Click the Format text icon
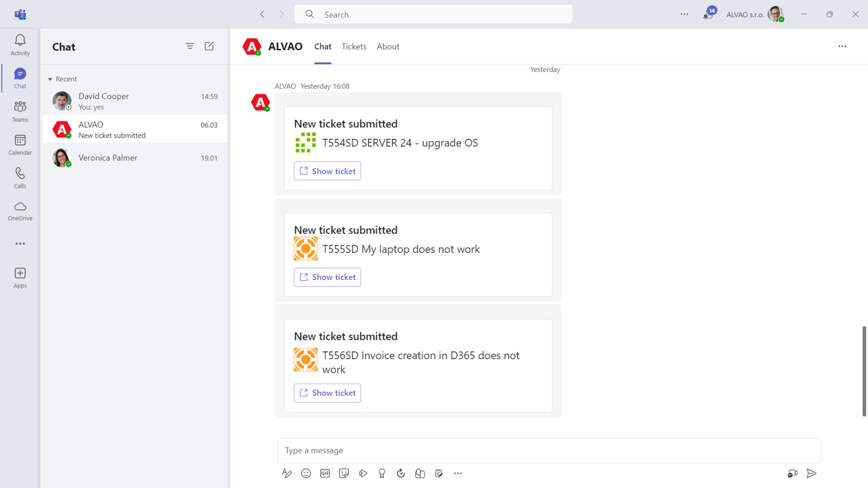The height and width of the screenshot is (488, 868). [287, 473]
